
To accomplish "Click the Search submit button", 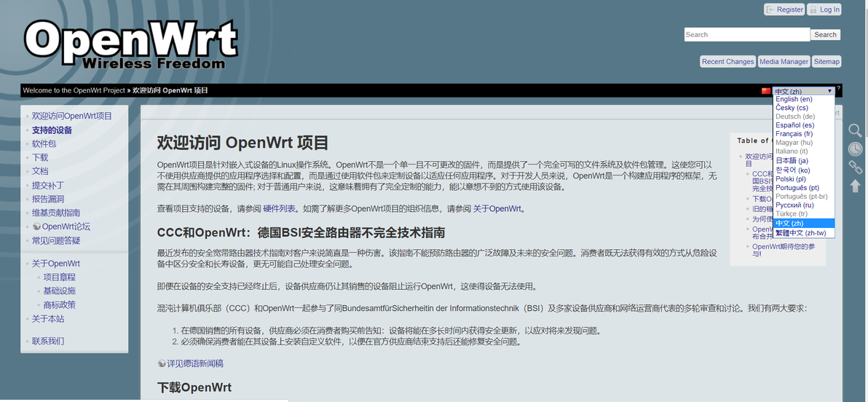I will (825, 34).
